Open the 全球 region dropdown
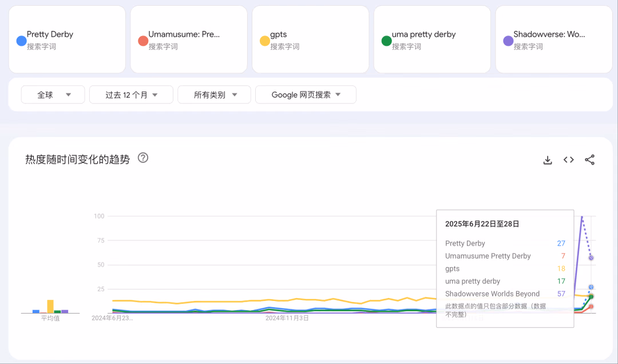Screen dimensions: 618x364 53,94
